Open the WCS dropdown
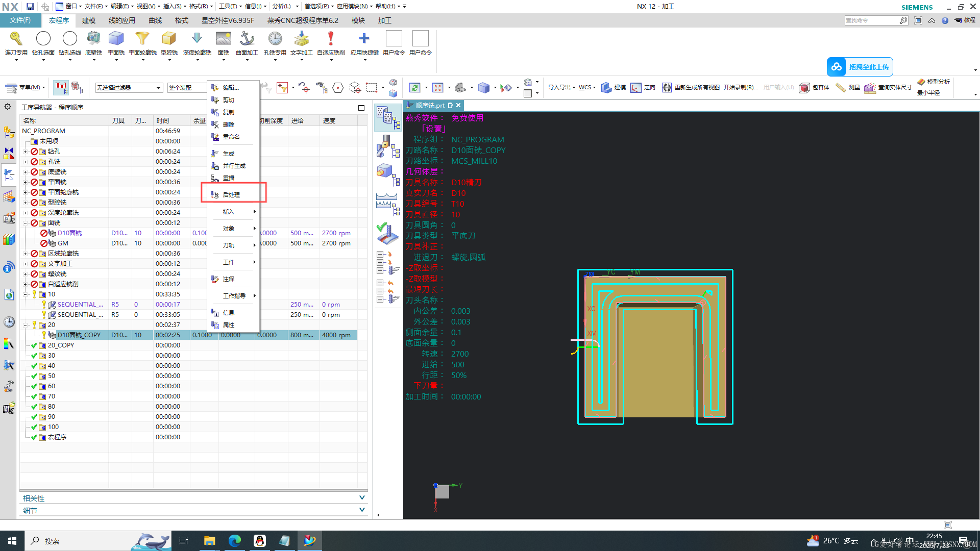980x551 pixels. (587, 88)
